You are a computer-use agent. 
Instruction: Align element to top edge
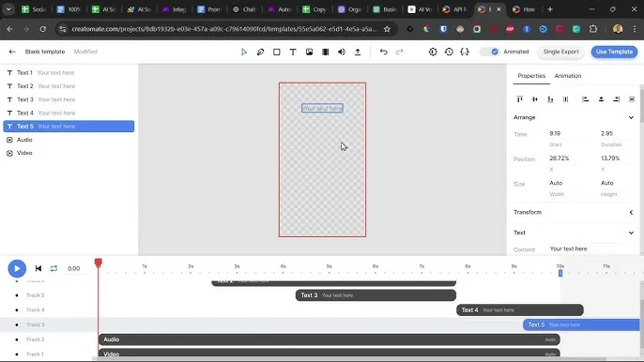519,99
